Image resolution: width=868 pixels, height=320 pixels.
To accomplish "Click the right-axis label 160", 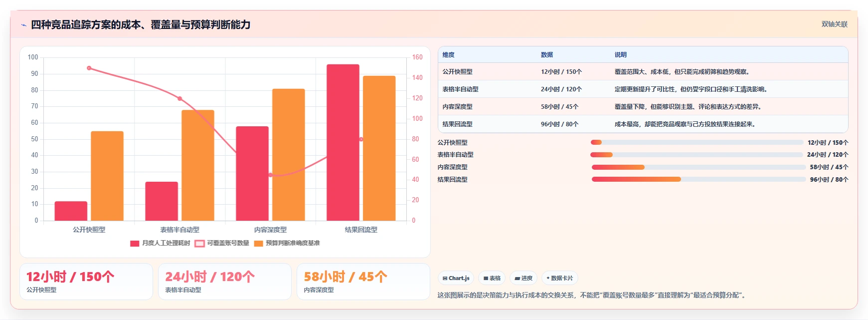I will pyautogui.click(x=417, y=57).
